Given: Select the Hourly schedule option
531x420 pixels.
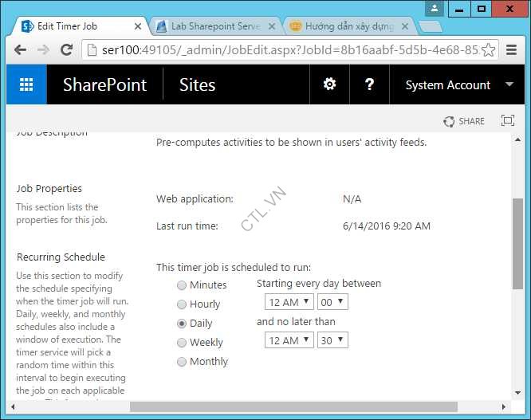Looking at the screenshot, I should [183, 304].
